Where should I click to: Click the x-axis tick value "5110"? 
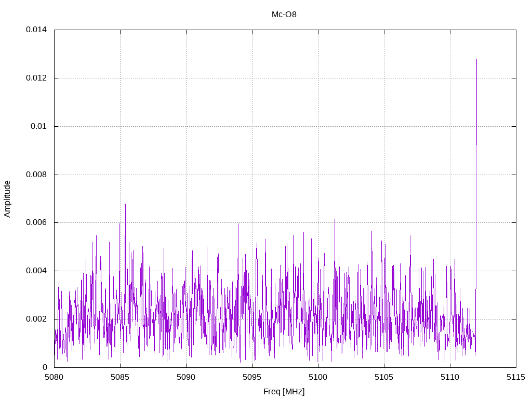click(x=450, y=377)
